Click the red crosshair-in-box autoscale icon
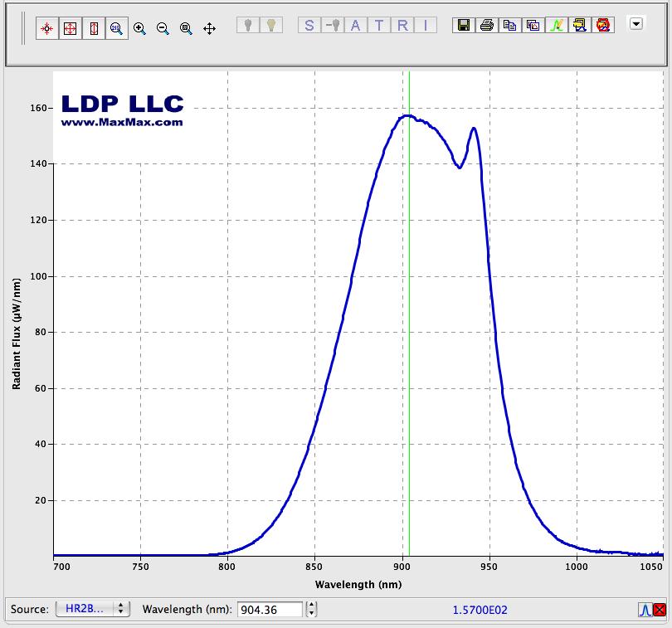Viewport: 672px width, 628px height. (71, 29)
